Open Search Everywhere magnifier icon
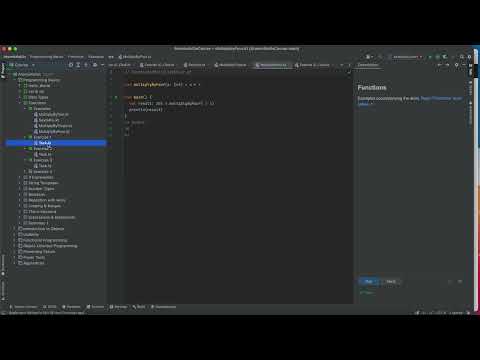Screen dimensions: 480x360 462,57
